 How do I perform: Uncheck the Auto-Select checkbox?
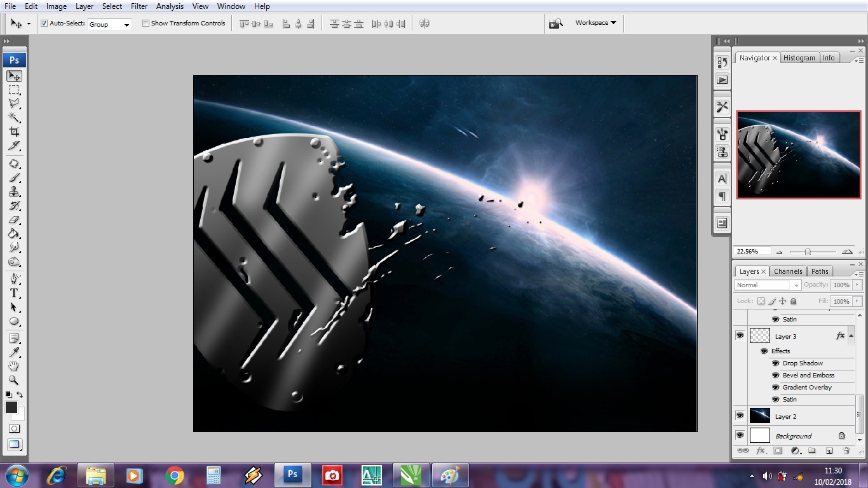pos(44,24)
